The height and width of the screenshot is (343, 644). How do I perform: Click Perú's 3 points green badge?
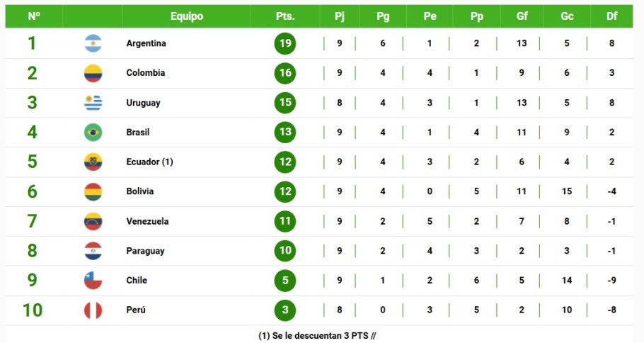285,310
